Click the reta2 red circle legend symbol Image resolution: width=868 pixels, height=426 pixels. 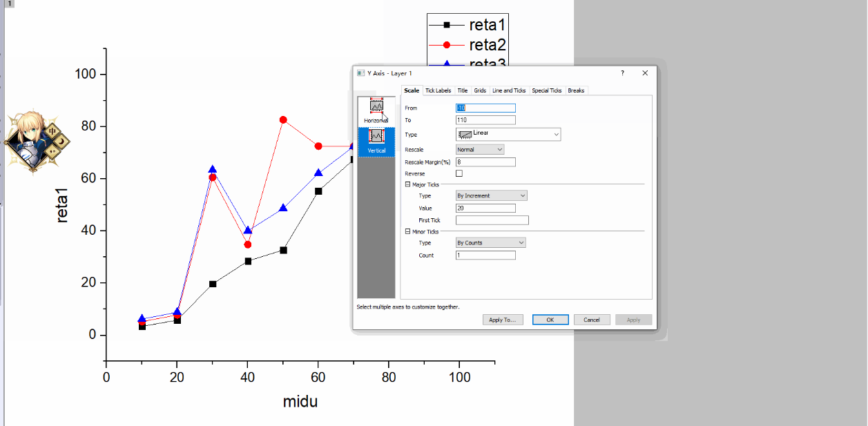click(x=446, y=45)
